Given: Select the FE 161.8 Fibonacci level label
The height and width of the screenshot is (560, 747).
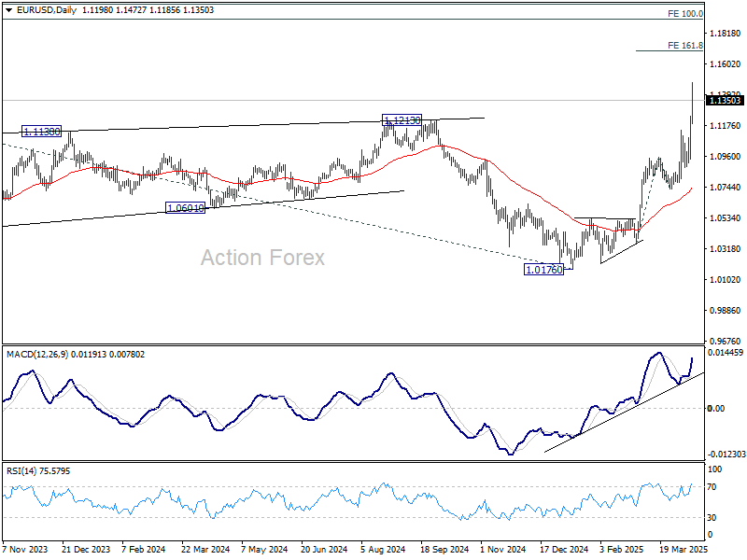Looking at the screenshot, I should 685,45.
